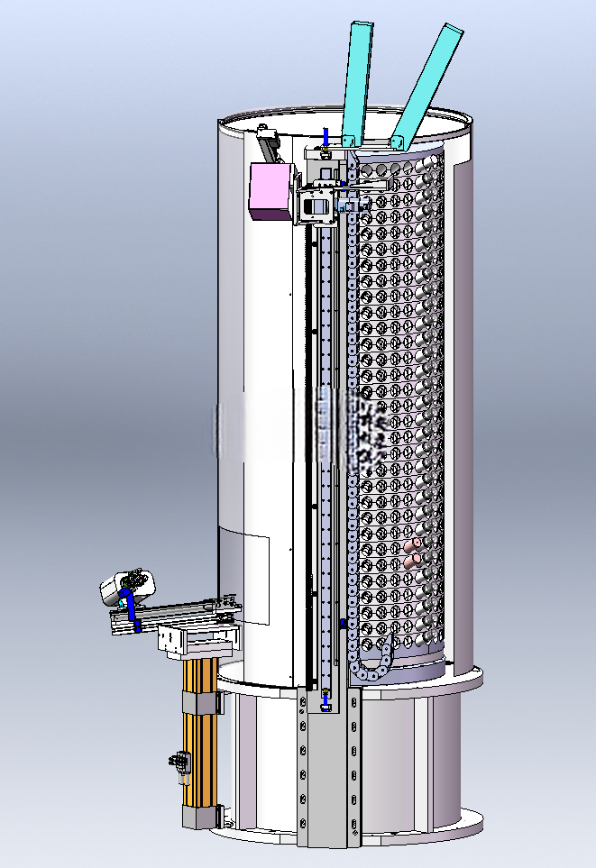Click the white motor on the side arm
Image resolution: width=596 pixels, height=868 pixels.
click(127, 588)
